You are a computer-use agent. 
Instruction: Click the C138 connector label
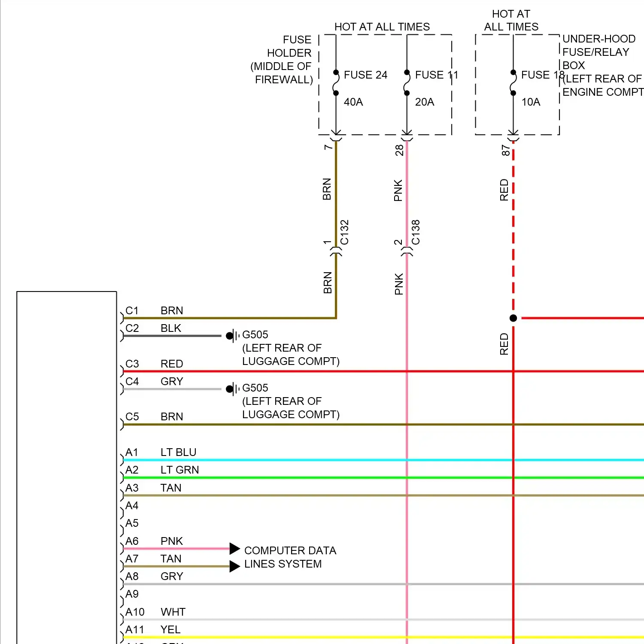(x=416, y=232)
